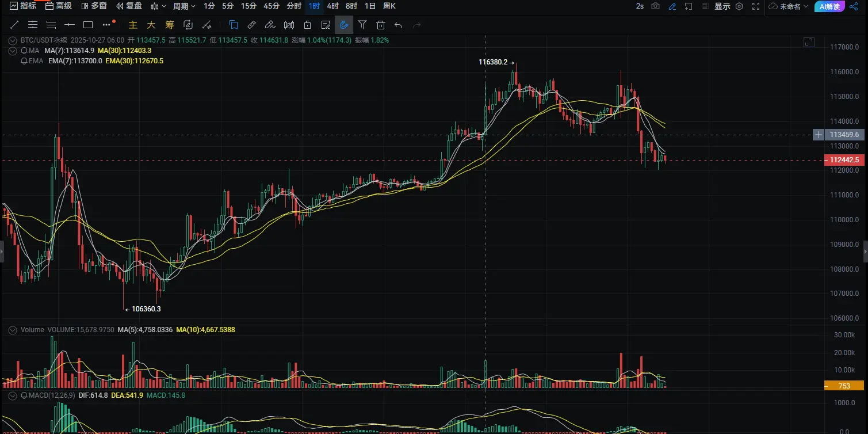Maximize the main chart pane
Screen dimensions: 868x434
tap(809, 41)
